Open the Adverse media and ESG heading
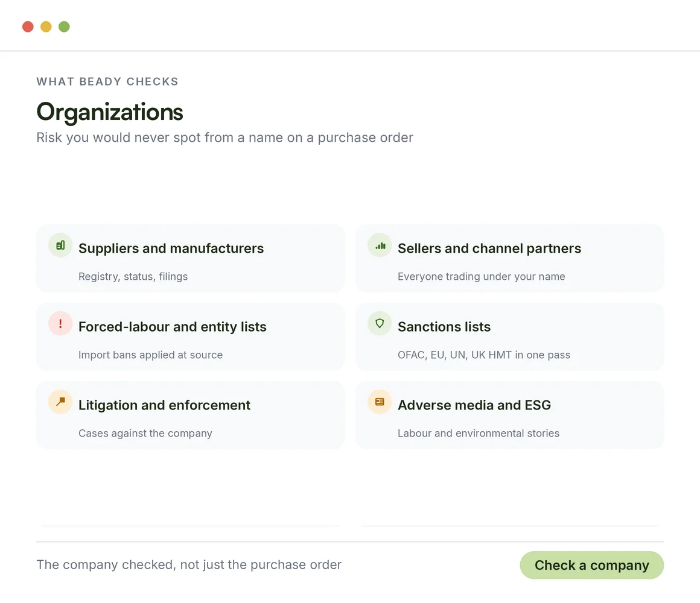 (x=474, y=405)
